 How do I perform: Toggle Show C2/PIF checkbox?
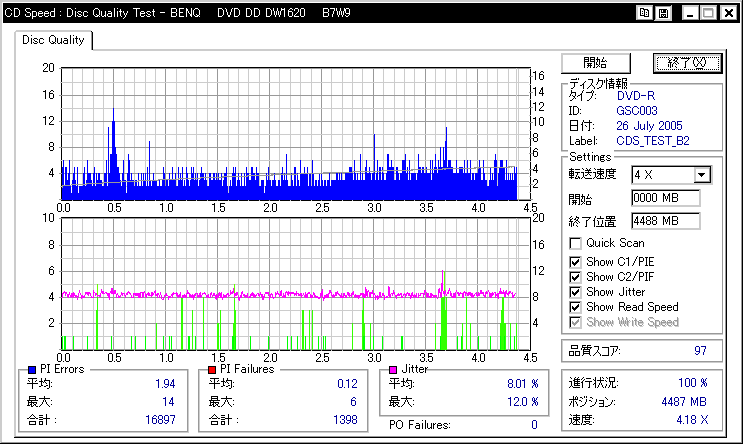coord(575,277)
